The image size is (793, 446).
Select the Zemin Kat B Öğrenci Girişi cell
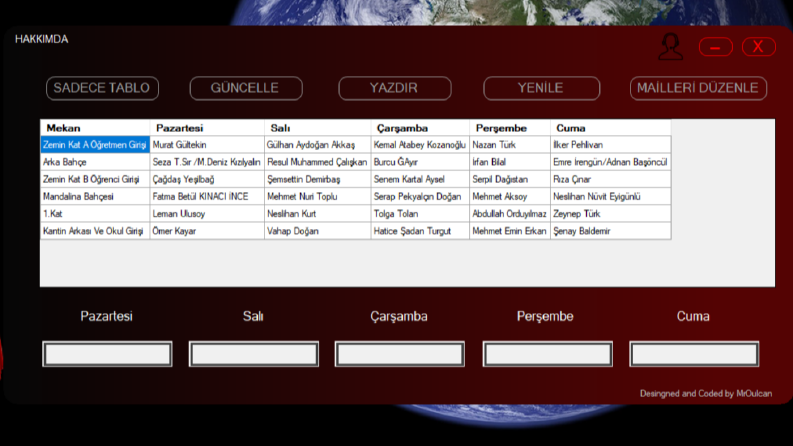95,179
